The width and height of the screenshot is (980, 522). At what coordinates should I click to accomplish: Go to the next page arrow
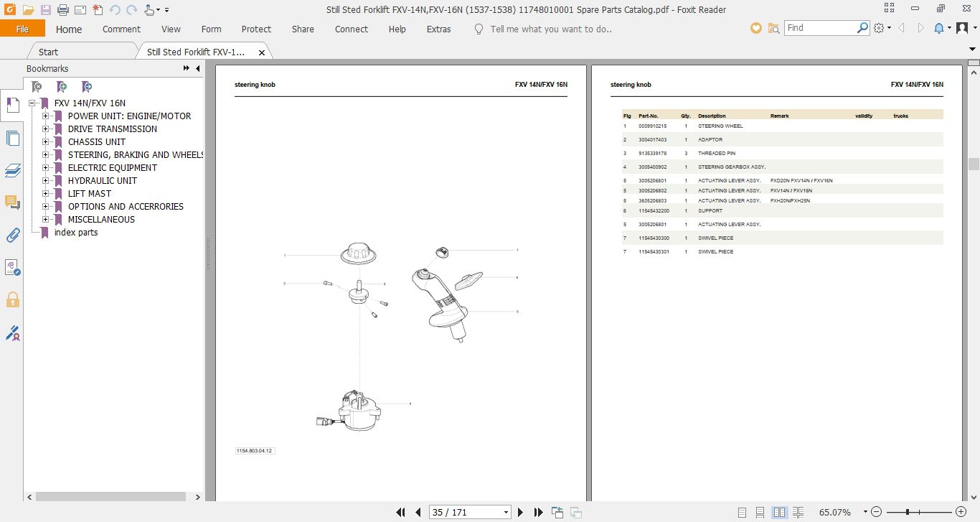point(521,512)
